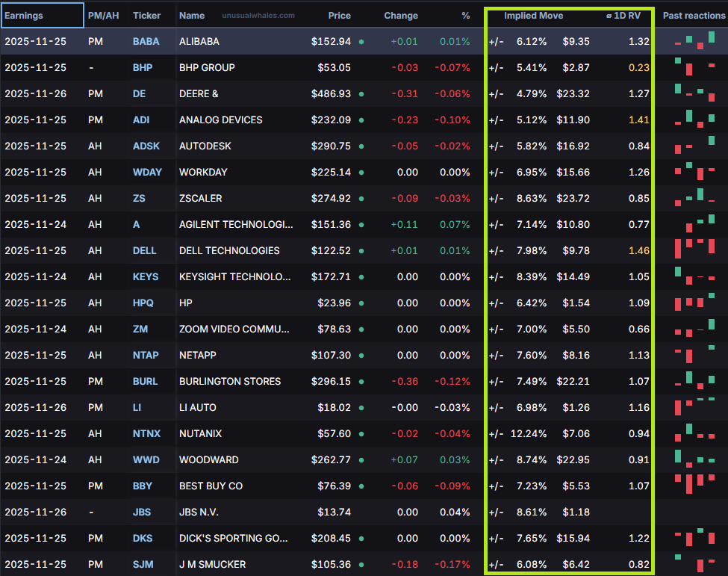
Task: Click the green dot next to Best Buy price
Action: point(361,486)
